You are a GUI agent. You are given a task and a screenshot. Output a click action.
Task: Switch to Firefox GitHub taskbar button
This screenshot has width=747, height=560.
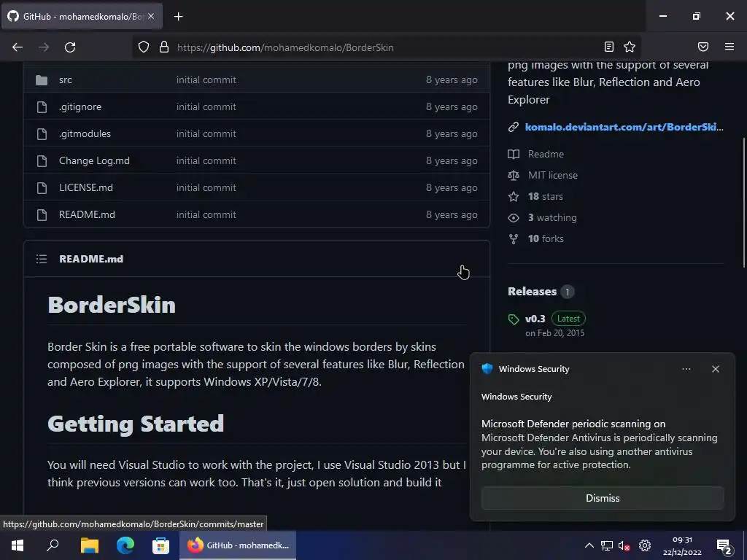click(238, 545)
